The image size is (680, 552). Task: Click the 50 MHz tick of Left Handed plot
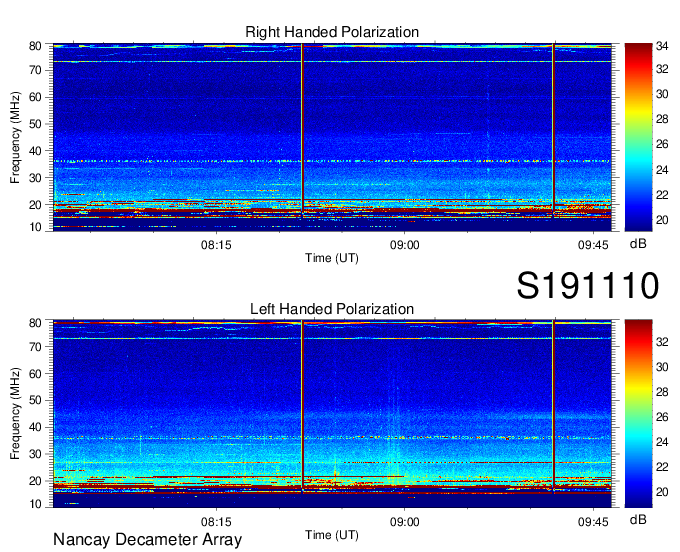coord(35,401)
